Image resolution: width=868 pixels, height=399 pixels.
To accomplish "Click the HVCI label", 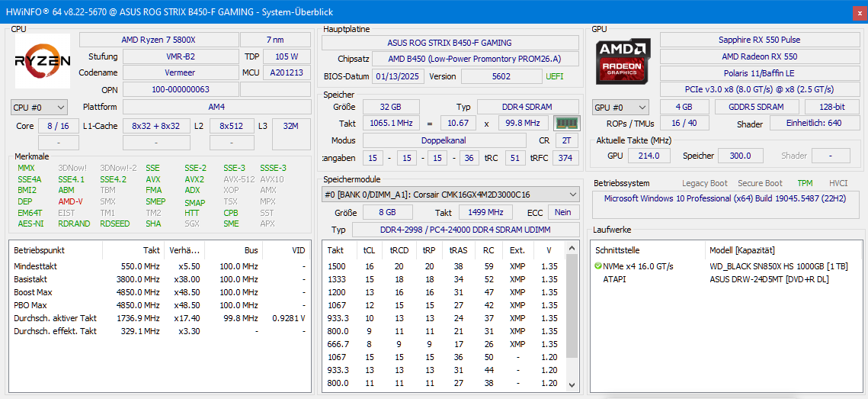I will tap(838, 183).
